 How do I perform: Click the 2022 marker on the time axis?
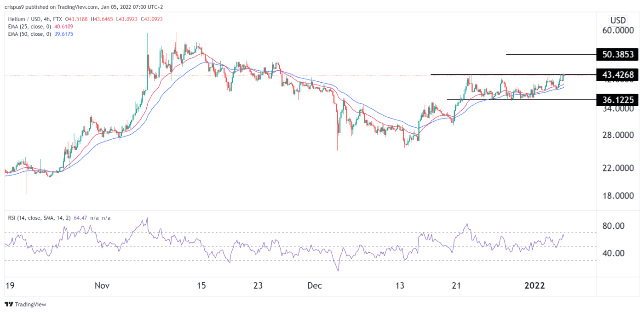[535, 285]
